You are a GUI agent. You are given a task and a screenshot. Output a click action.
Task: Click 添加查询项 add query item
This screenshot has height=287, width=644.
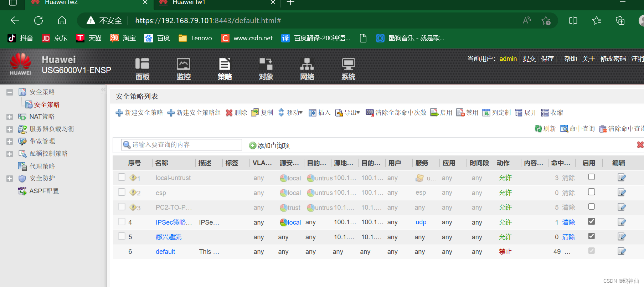tap(269, 145)
